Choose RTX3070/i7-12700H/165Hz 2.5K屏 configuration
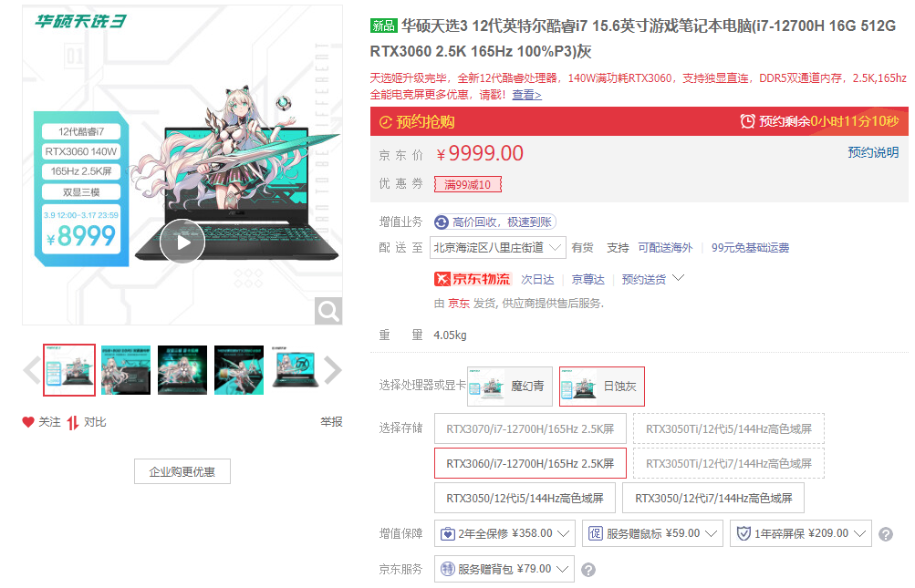Viewport: 915px width, 588px height. tap(530, 428)
